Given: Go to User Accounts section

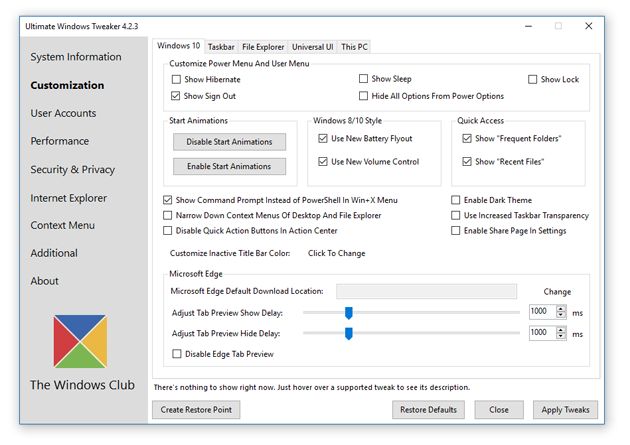Looking at the screenshot, I should point(63,113).
